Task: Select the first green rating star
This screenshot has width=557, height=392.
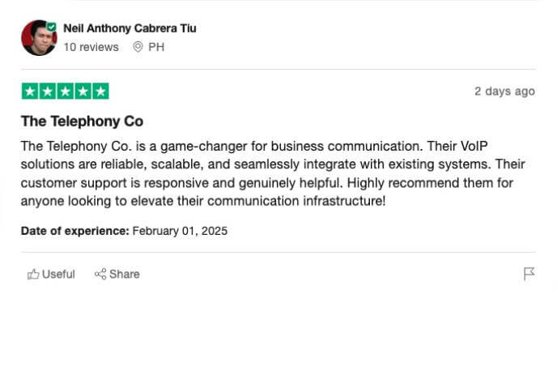Action: point(30,92)
